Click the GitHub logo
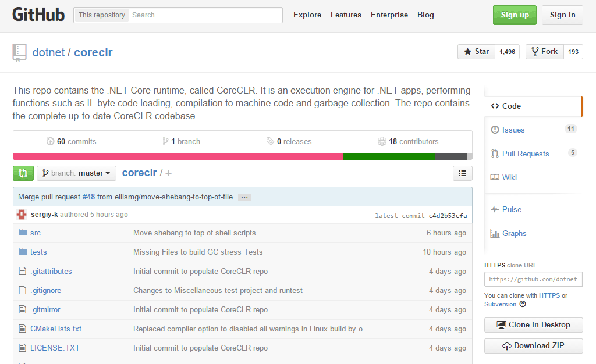The width and height of the screenshot is (596, 364). tap(38, 15)
